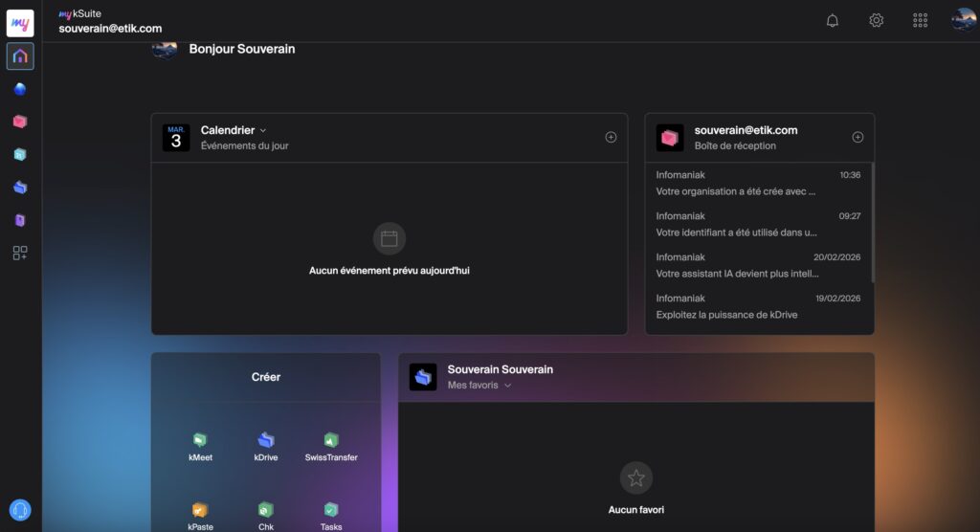Open the email dated 20/02/2026
This screenshot has height=532, width=980.
(x=758, y=265)
